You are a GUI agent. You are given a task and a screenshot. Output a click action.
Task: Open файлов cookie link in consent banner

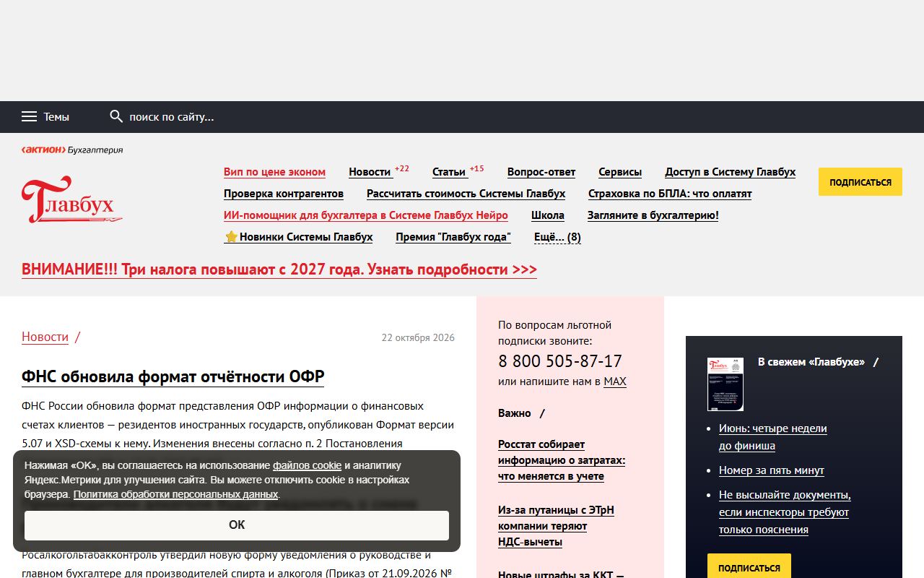[307, 465]
